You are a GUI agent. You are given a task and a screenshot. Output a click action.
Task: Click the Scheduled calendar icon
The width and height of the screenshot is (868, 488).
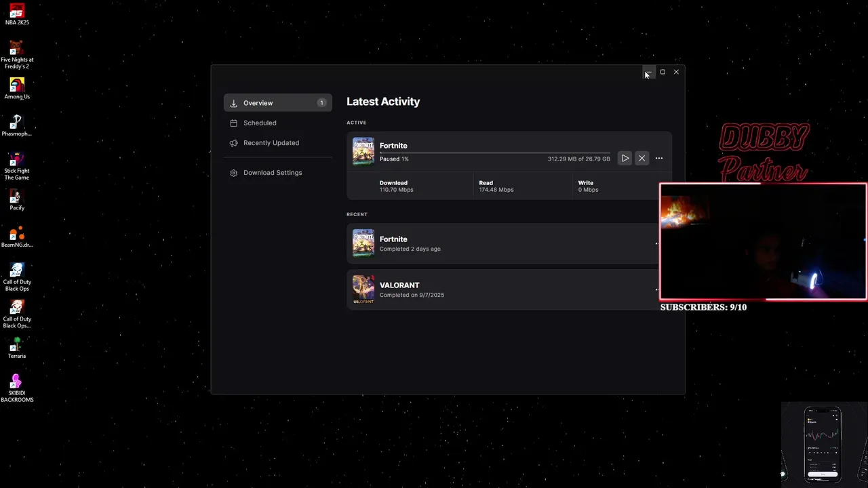click(234, 123)
